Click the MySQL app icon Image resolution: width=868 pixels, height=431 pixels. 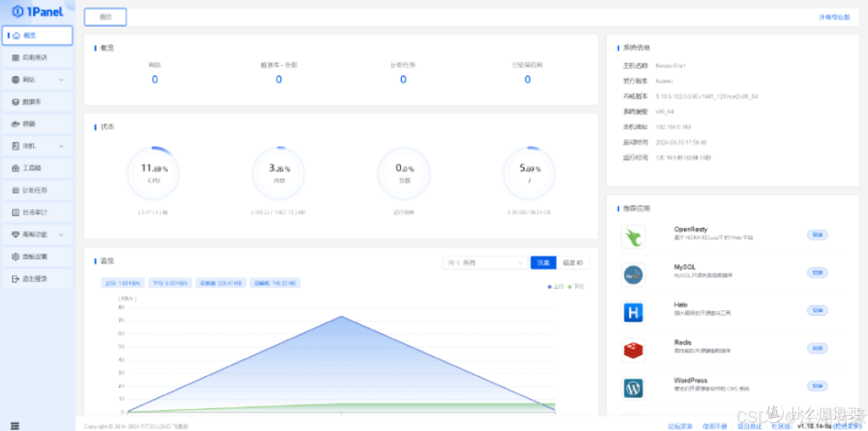pyautogui.click(x=633, y=274)
